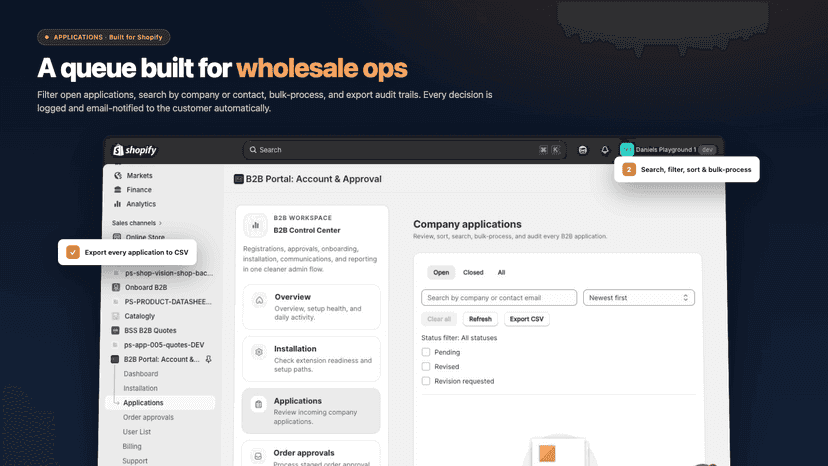Click the BSS B2B Quotes app icon
The height and width of the screenshot is (466, 828).
coord(115,330)
